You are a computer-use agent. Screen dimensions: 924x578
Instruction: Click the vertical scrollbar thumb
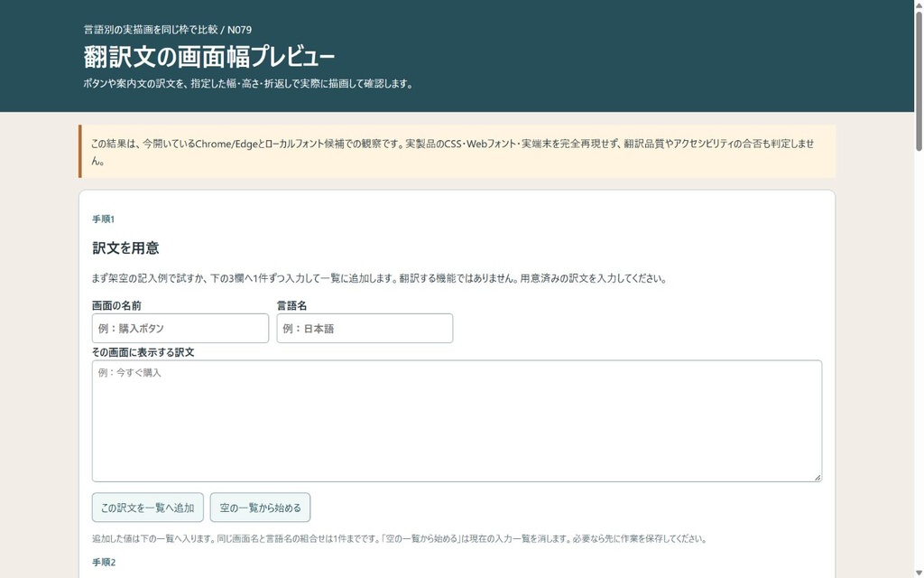[919, 79]
